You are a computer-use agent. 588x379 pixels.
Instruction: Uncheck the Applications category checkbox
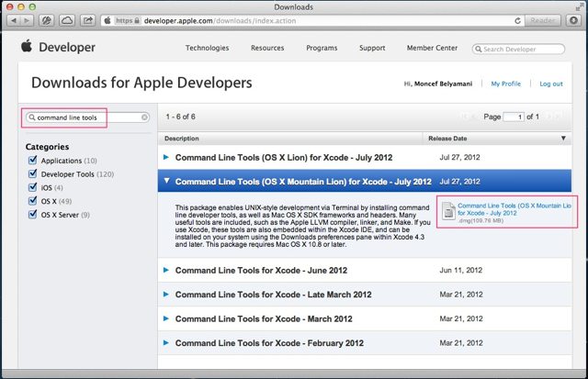pyautogui.click(x=33, y=161)
